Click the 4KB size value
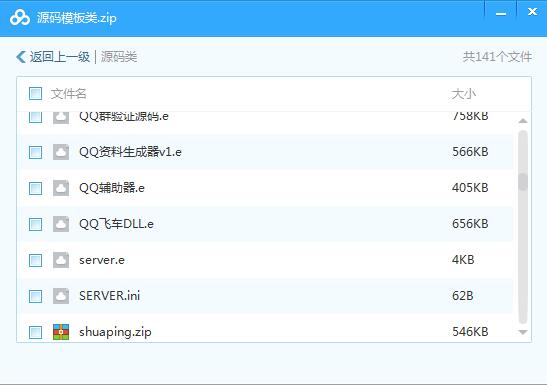 463,260
